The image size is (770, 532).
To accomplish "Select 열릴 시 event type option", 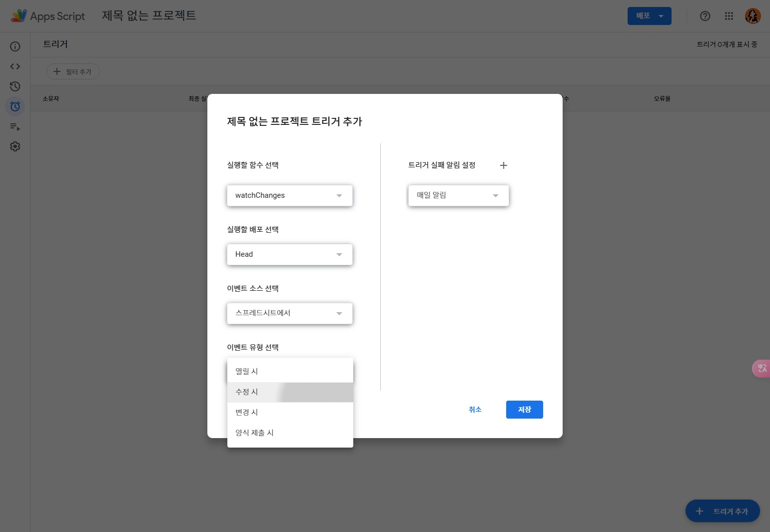I will click(290, 371).
